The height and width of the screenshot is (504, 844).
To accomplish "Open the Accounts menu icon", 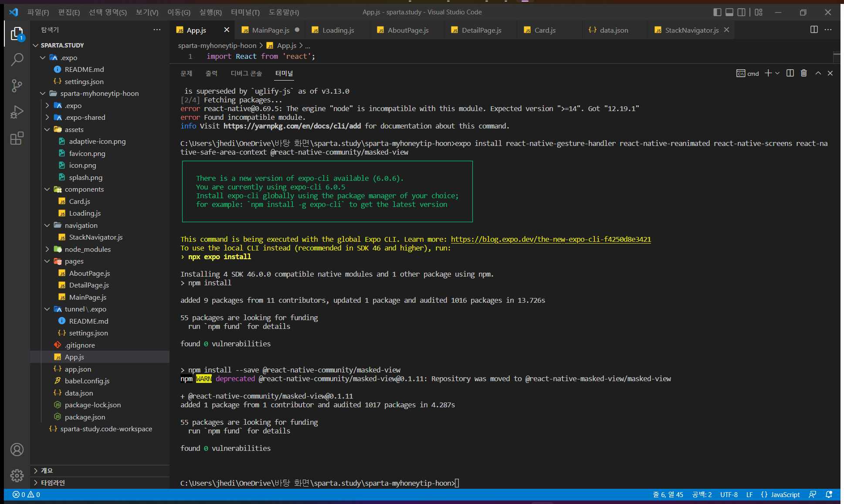I will click(x=17, y=450).
